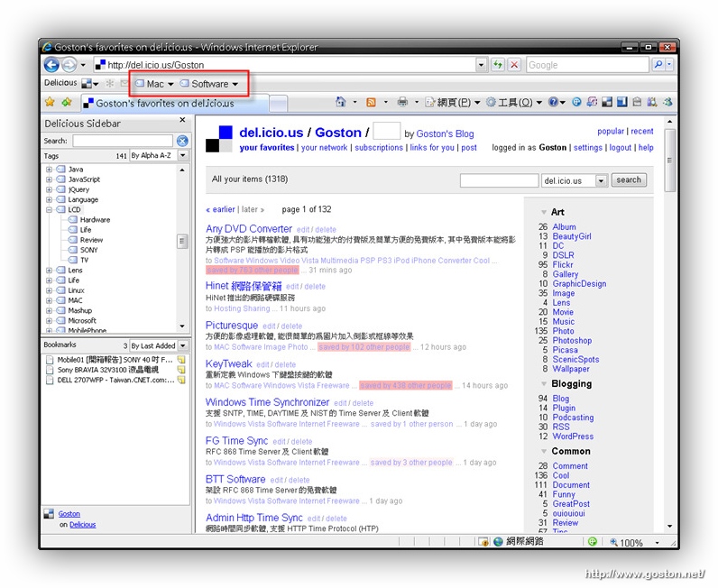Click the main page vertical scrollbar thumb
The height and width of the screenshot is (588, 718).
pos(669,161)
